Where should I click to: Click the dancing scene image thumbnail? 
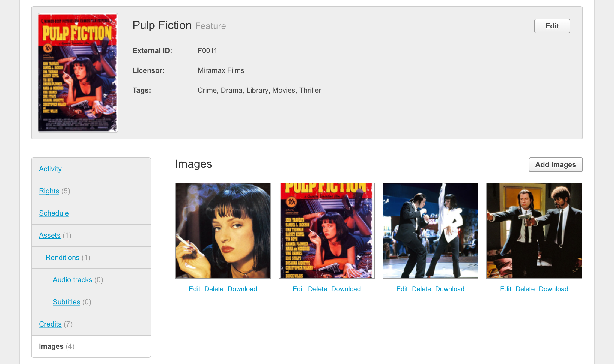(431, 231)
